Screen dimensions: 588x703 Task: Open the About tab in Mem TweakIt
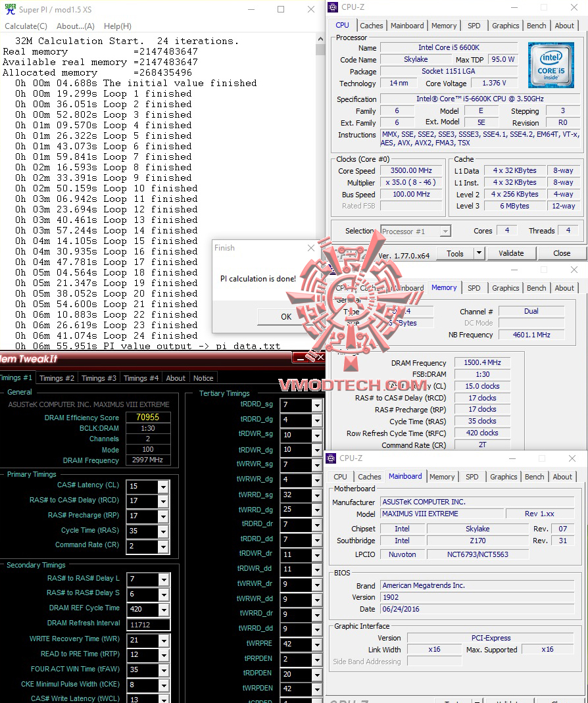click(176, 378)
